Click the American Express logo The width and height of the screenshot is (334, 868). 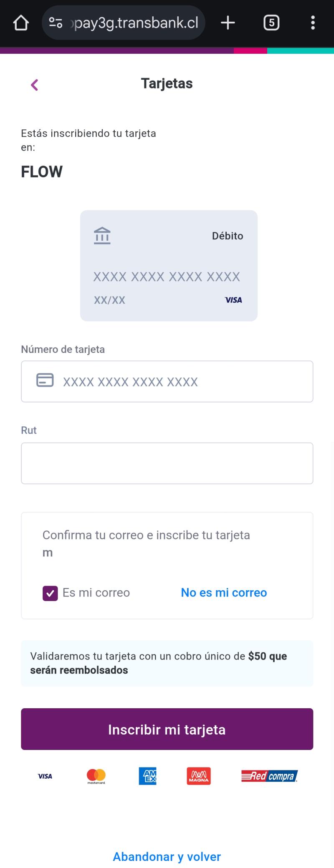147,776
